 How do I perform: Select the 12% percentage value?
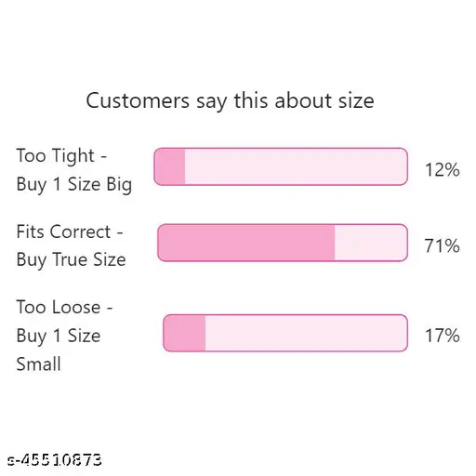point(443,170)
